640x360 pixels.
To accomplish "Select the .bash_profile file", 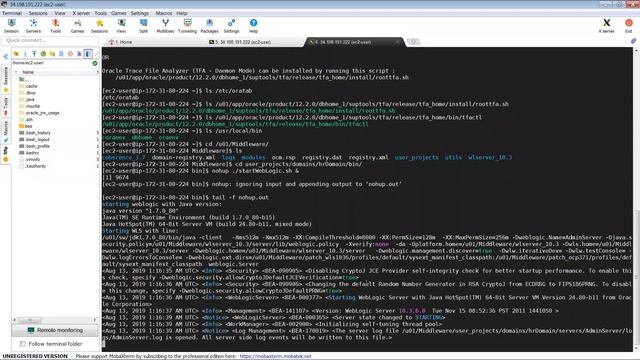I will [35, 146].
